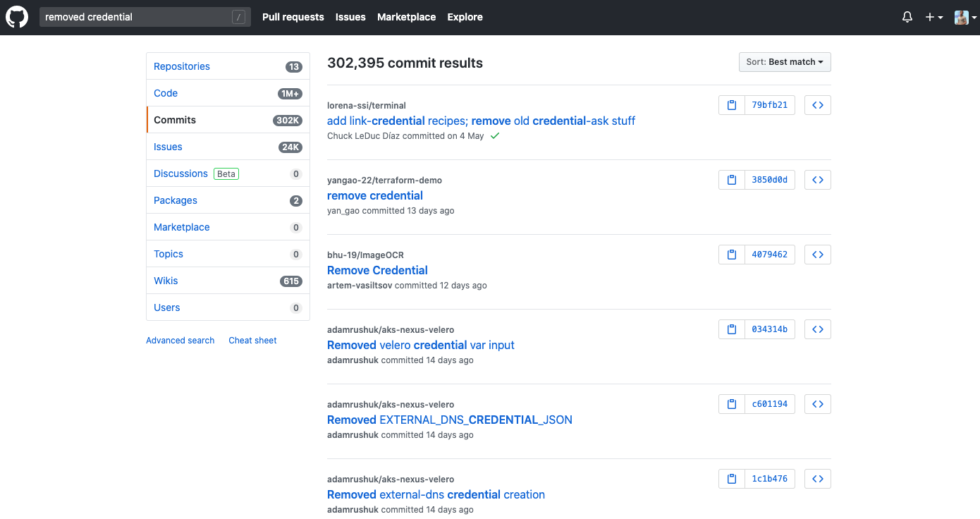Open the Sort: Best match dropdown
Screen dimensions: 980x519
tap(785, 61)
